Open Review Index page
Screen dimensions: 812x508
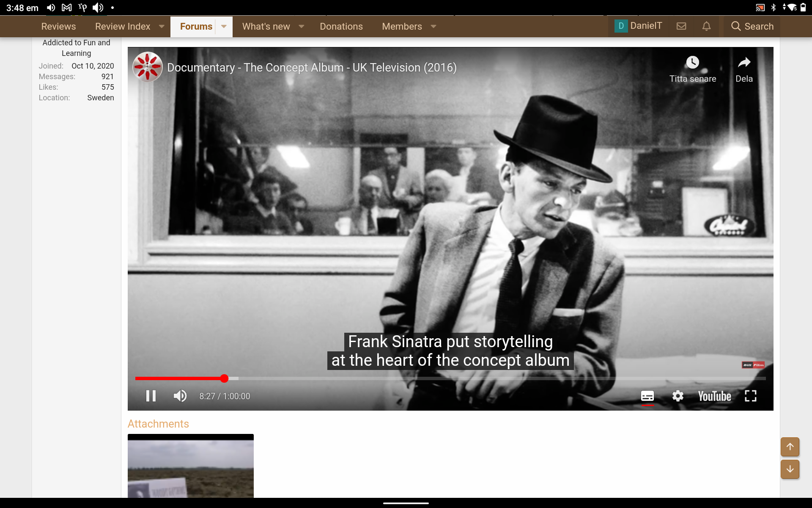[123, 26]
